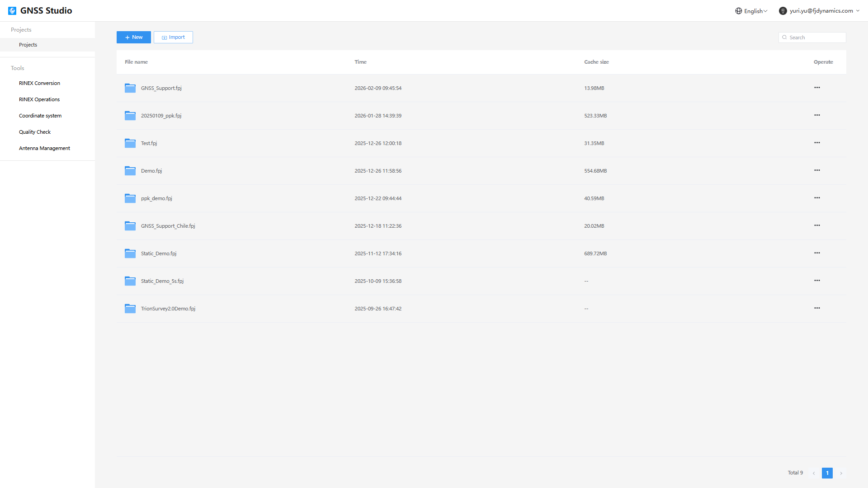
Task: Click three-dot menu for 20250109_ppk.fpj
Action: 817,115
